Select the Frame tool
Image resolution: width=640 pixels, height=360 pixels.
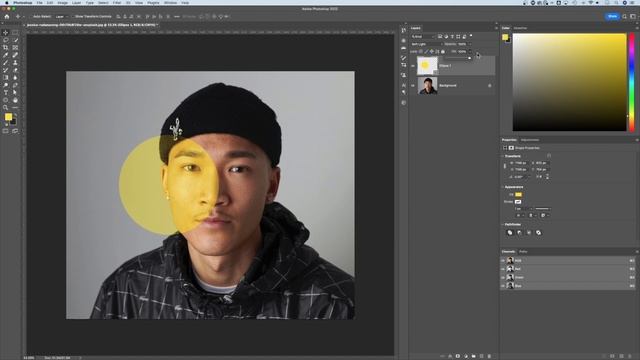15,48
